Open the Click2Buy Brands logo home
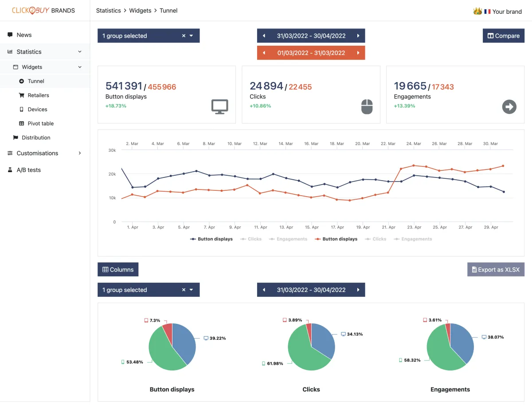Screen dimensions: 532x406 [43, 10]
